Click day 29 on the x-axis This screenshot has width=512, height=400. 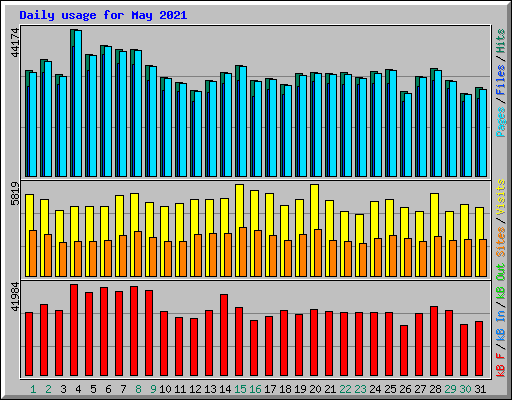click(450, 389)
